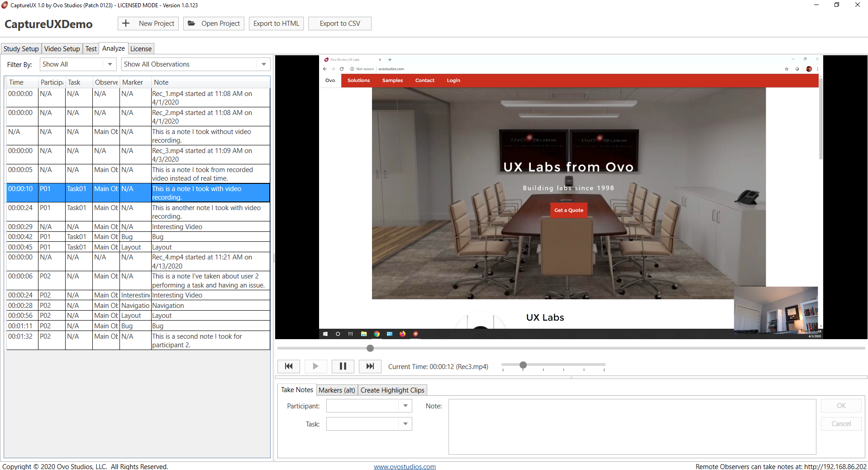868x470 pixels.
Task: Click the video seek slider handle
Action: point(370,348)
